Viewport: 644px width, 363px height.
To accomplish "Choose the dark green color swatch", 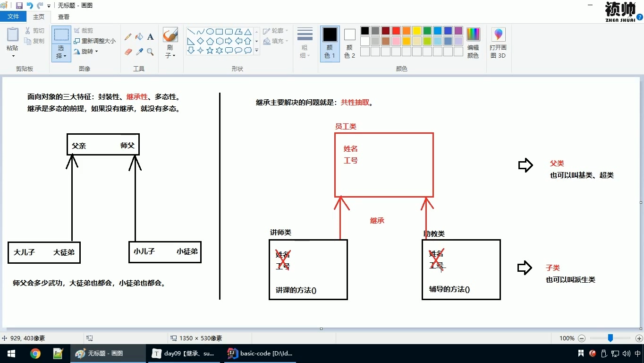I will 427,31.
